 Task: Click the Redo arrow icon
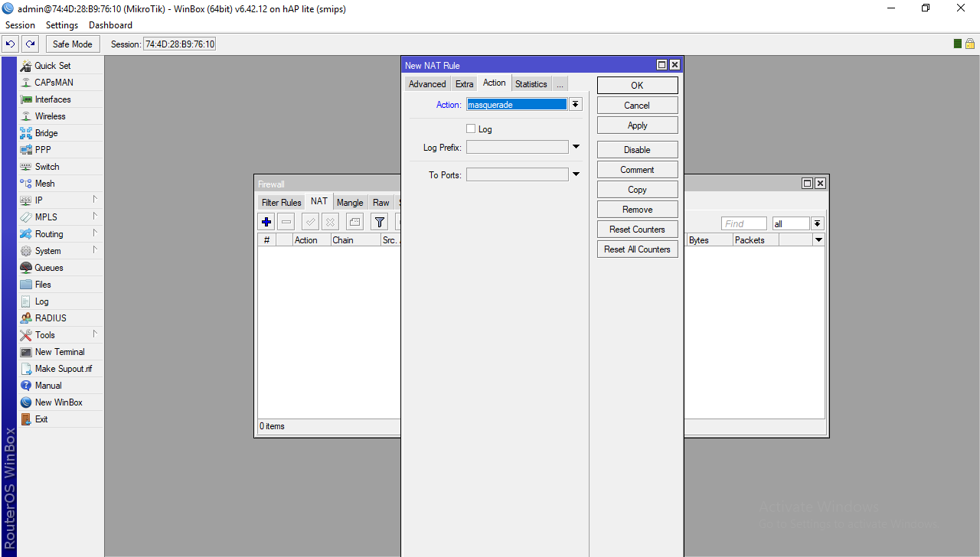(x=30, y=44)
